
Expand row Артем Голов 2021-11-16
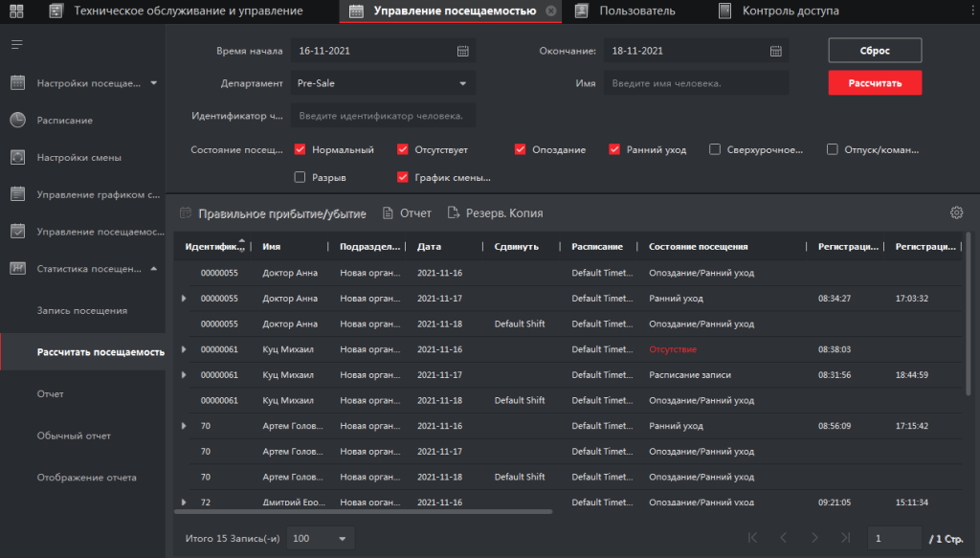[x=184, y=426]
